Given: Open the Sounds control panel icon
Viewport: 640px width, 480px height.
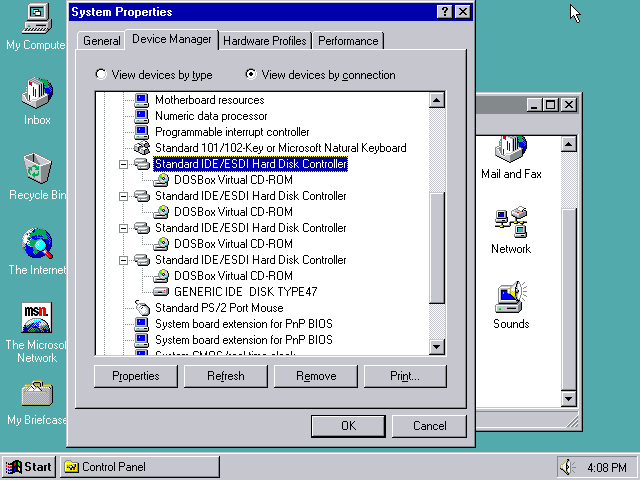Looking at the screenshot, I should pos(511,300).
